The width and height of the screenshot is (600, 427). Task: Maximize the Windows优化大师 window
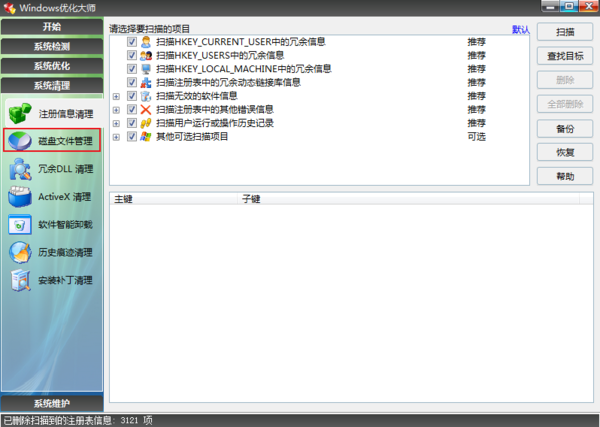[x=569, y=6]
